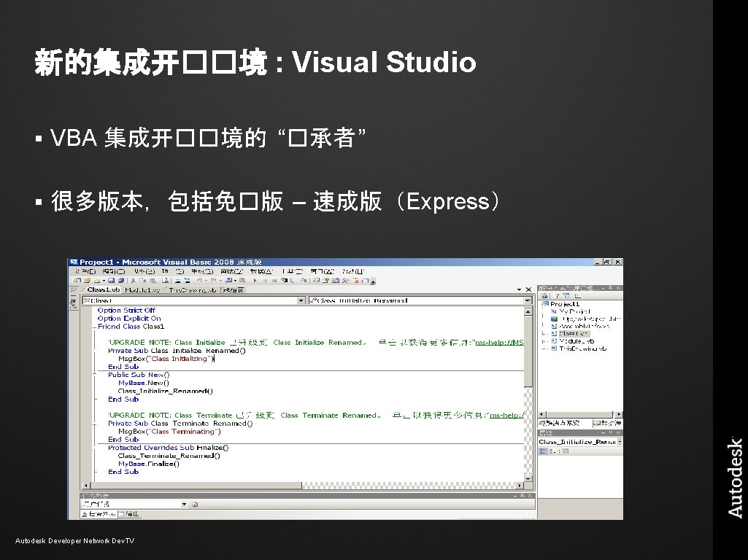
Task: Click the Show All Files icon in Solution Explorer
Action: click(557, 296)
